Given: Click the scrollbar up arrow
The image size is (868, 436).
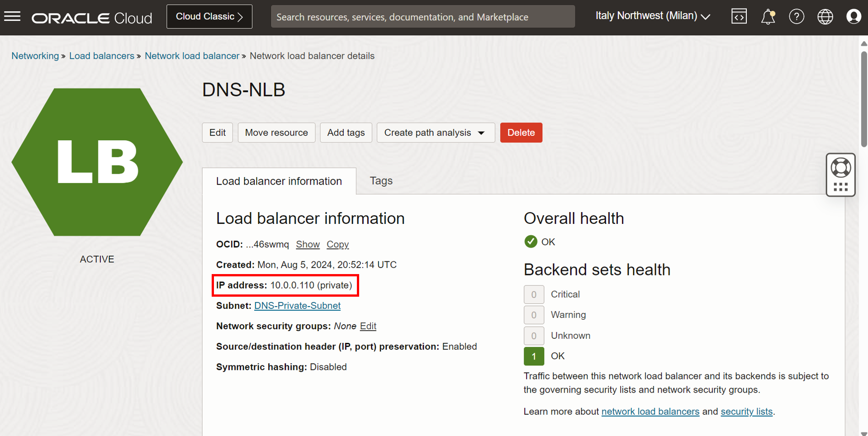Looking at the screenshot, I should point(864,44).
